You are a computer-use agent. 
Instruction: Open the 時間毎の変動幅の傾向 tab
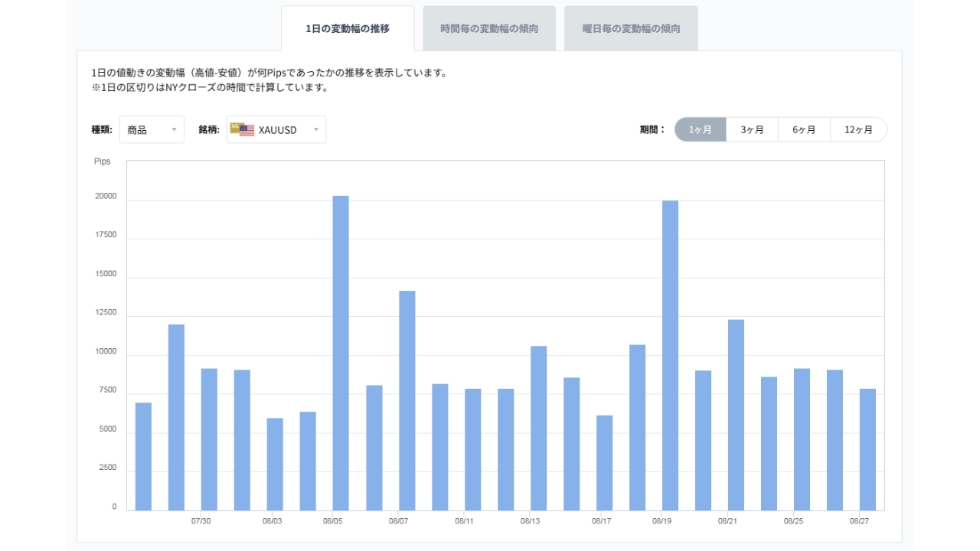[x=489, y=29]
